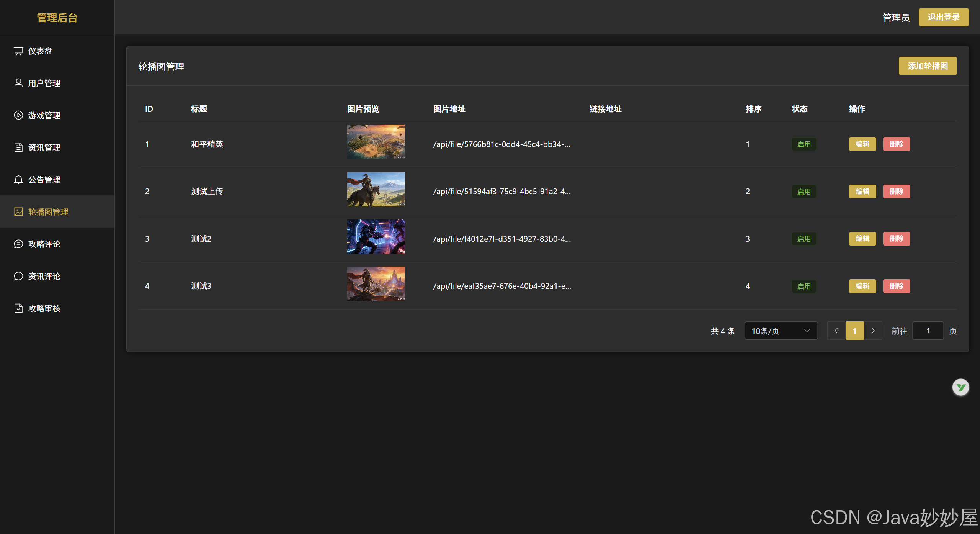Click the 测试2 neon shooter preview thumbnail
This screenshot has width=980, height=534.
(376, 237)
